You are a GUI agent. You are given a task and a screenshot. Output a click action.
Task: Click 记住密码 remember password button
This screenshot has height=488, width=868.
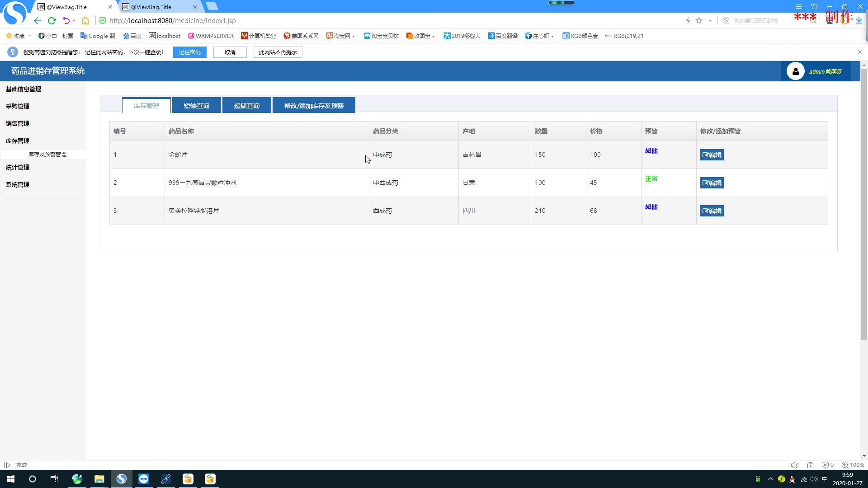point(190,52)
